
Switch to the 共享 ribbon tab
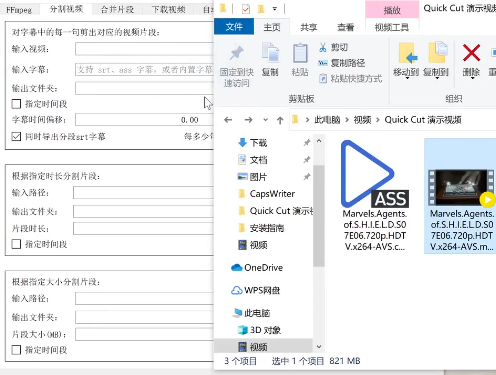pyautogui.click(x=308, y=27)
